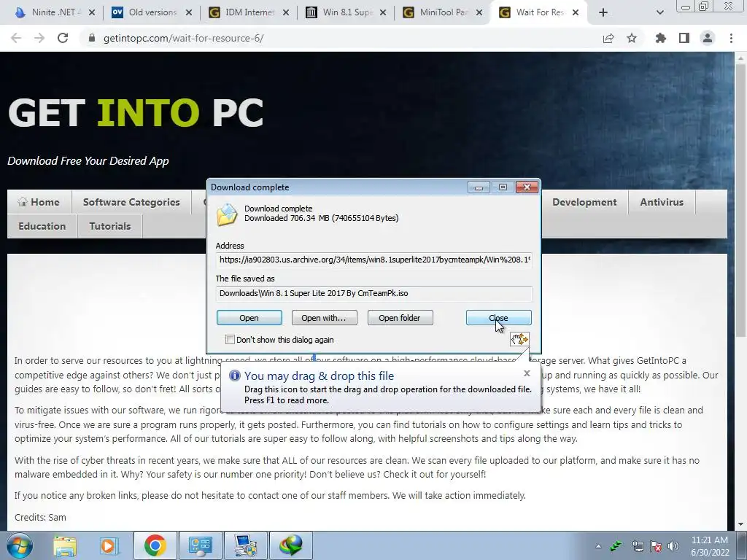This screenshot has width=747, height=560.
Task: Share this page via share icon
Action: coord(608,38)
